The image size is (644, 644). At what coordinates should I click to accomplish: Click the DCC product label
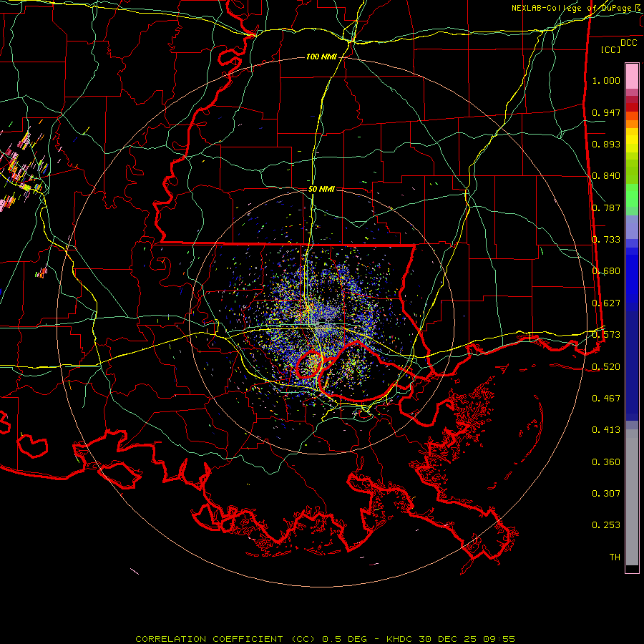(x=628, y=43)
